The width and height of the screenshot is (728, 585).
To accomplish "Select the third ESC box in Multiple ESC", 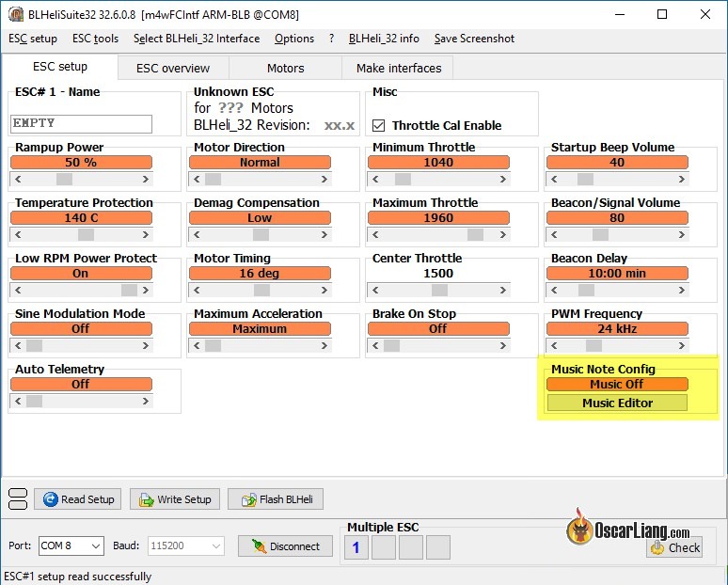I will tap(411, 547).
